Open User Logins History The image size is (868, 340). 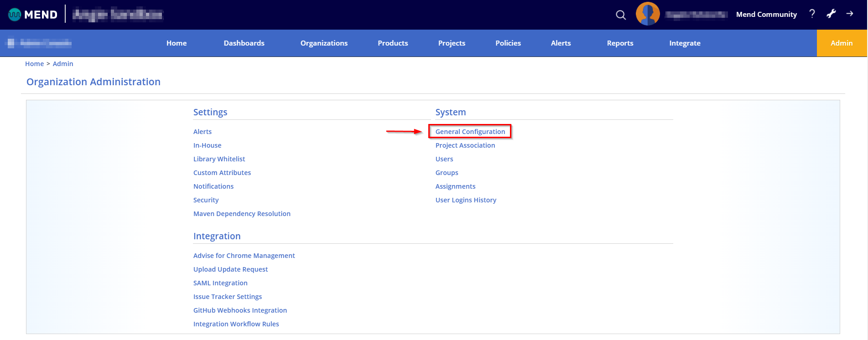point(466,200)
